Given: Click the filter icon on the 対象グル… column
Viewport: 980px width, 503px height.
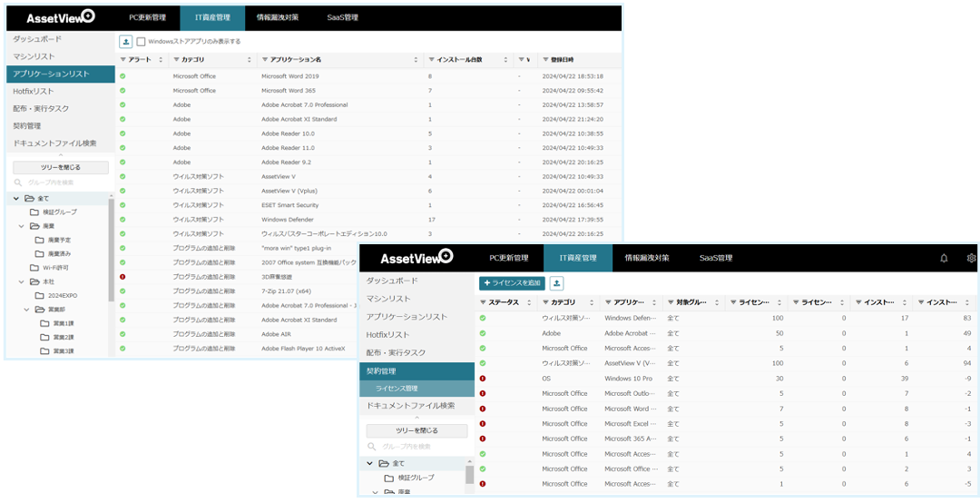Looking at the screenshot, I should coord(671,302).
